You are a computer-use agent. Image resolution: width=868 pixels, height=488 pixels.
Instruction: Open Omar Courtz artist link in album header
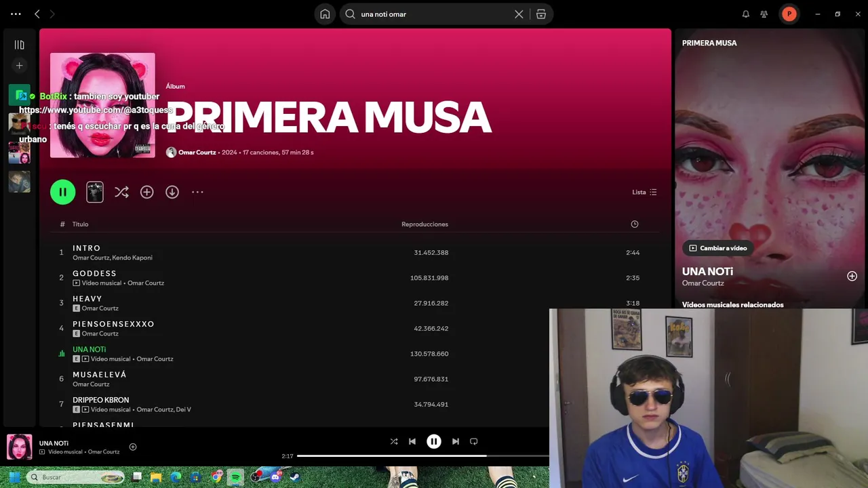(x=197, y=152)
